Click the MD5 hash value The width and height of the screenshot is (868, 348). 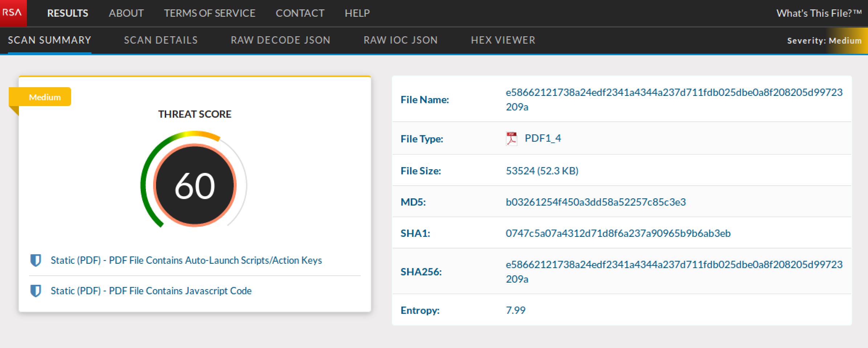(595, 202)
